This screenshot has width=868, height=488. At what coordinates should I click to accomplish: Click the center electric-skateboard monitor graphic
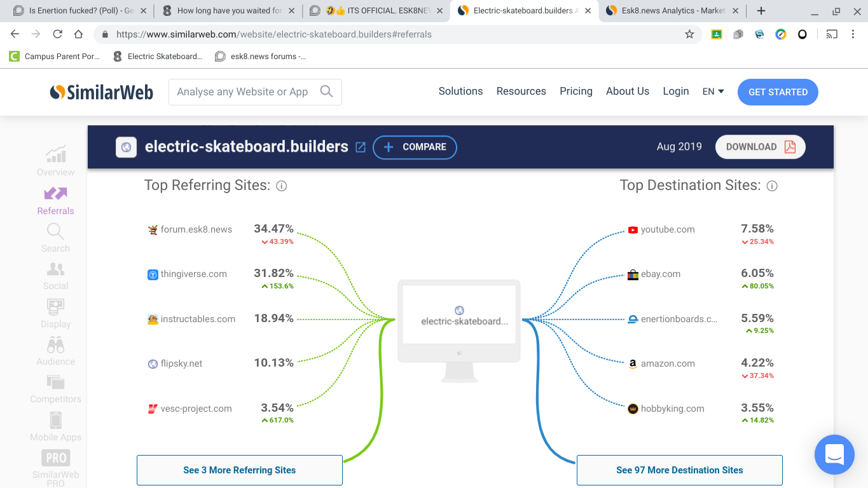point(459,331)
